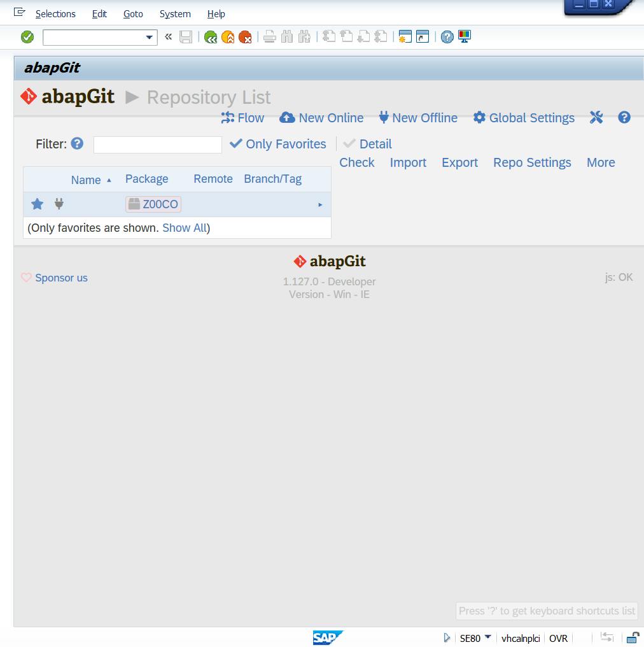
Task: Open the SE80 status bar dropdown
Action: point(487,637)
